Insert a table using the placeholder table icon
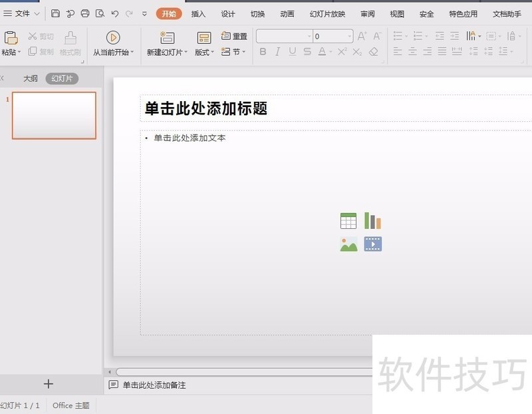Image resolution: width=532 pixels, height=414 pixels. (348, 221)
